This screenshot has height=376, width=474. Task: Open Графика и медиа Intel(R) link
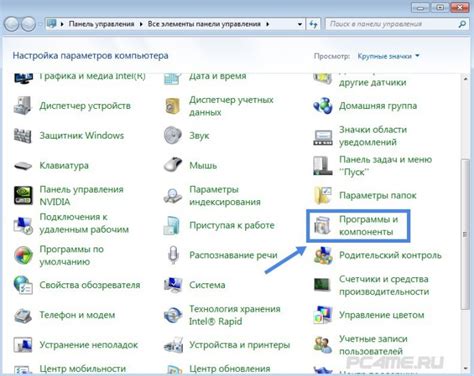point(92,76)
